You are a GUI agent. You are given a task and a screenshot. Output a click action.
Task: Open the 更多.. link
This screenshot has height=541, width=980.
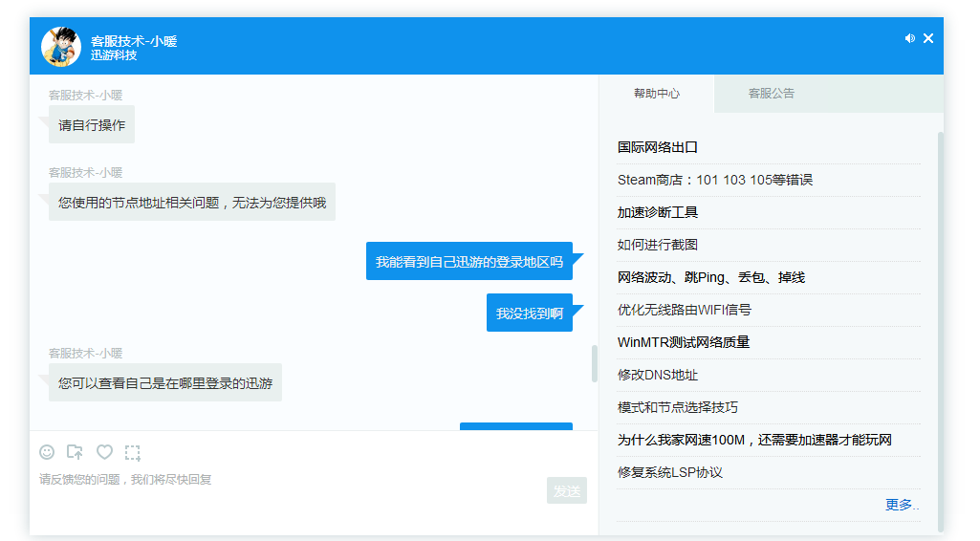coord(902,505)
